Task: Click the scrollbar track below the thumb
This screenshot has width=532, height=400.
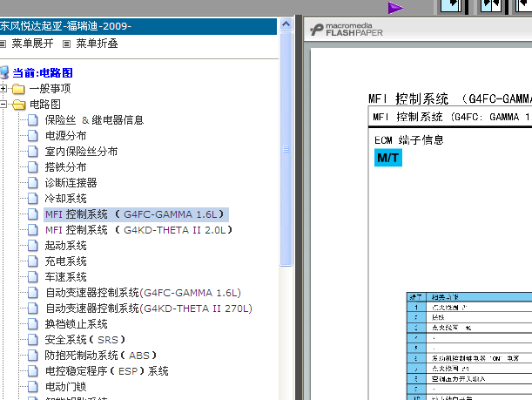Action: pos(286,333)
